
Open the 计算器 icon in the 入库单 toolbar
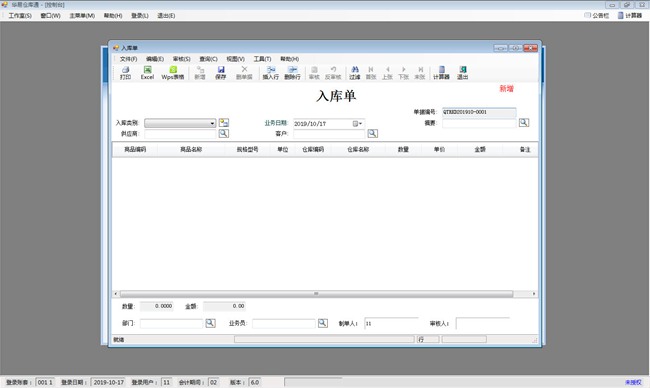click(441, 73)
